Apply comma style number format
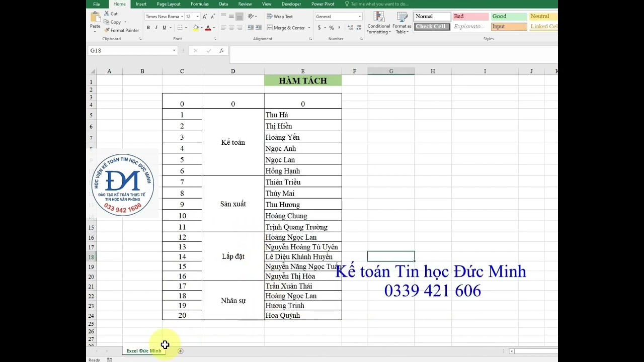The image size is (644, 362). 339,28
